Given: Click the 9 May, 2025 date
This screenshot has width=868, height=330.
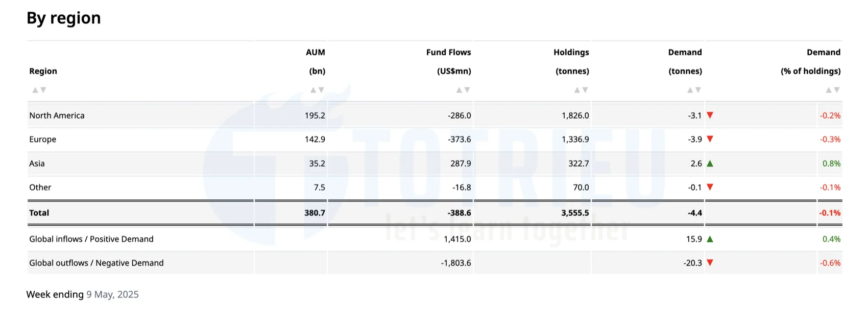Looking at the screenshot, I should point(112,295).
